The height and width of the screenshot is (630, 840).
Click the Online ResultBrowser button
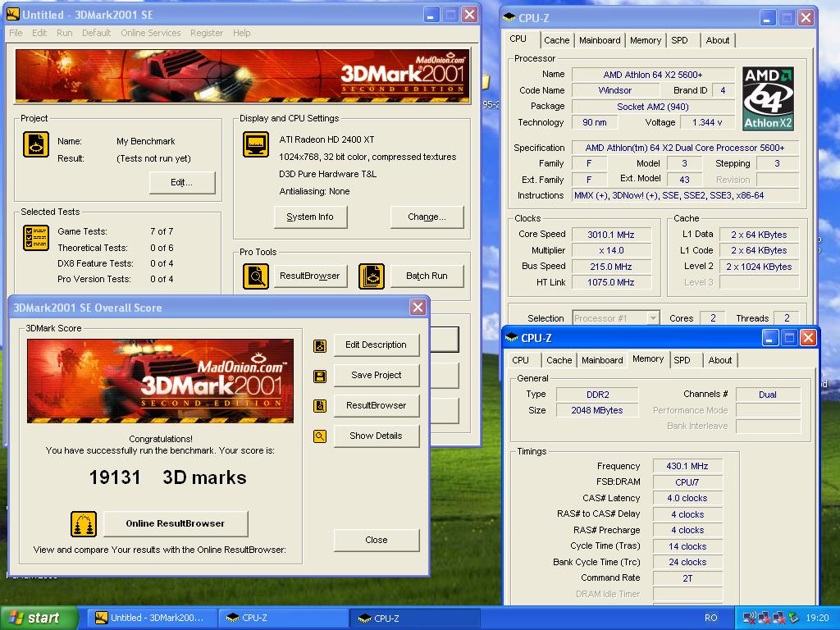point(176,523)
